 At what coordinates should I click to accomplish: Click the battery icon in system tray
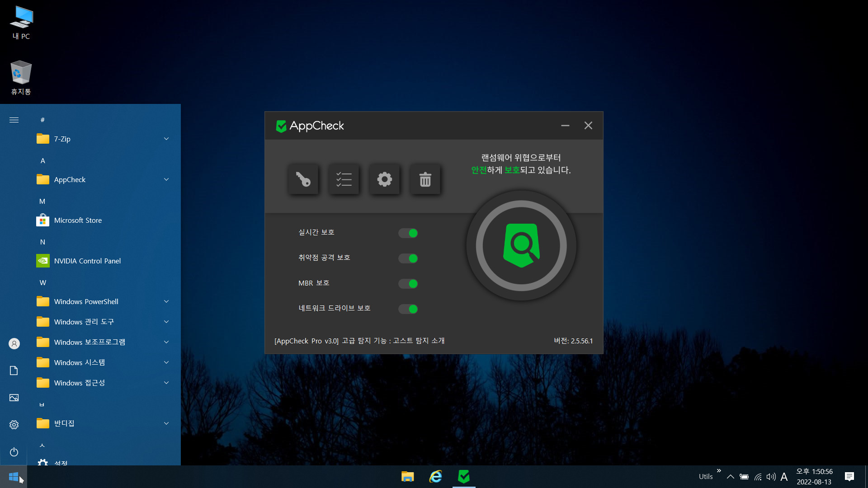744,477
